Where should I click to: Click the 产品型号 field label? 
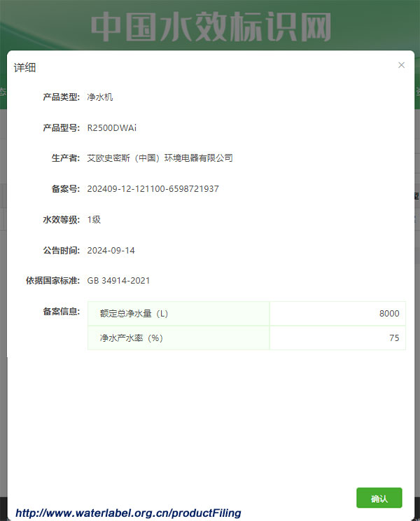62,128
